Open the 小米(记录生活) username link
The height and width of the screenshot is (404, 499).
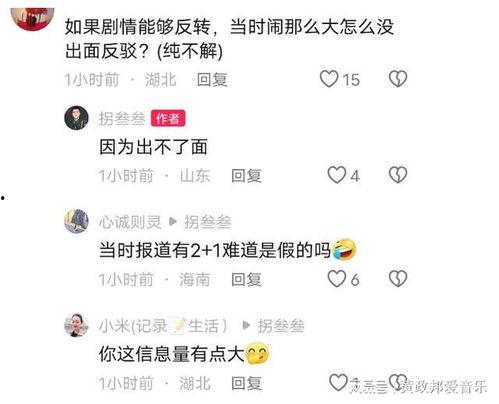[x=163, y=326]
